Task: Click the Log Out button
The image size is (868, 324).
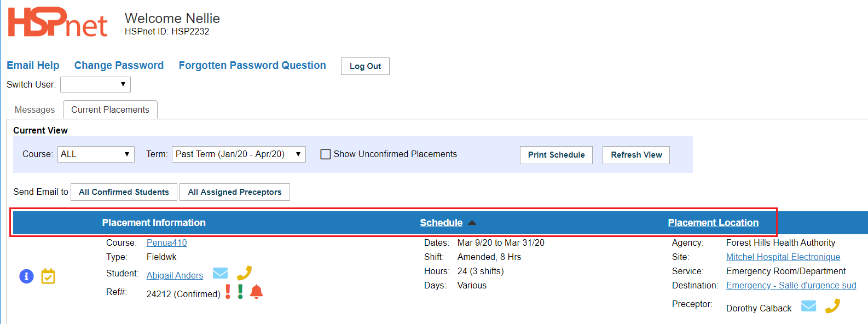Action: tap(365, 66)
